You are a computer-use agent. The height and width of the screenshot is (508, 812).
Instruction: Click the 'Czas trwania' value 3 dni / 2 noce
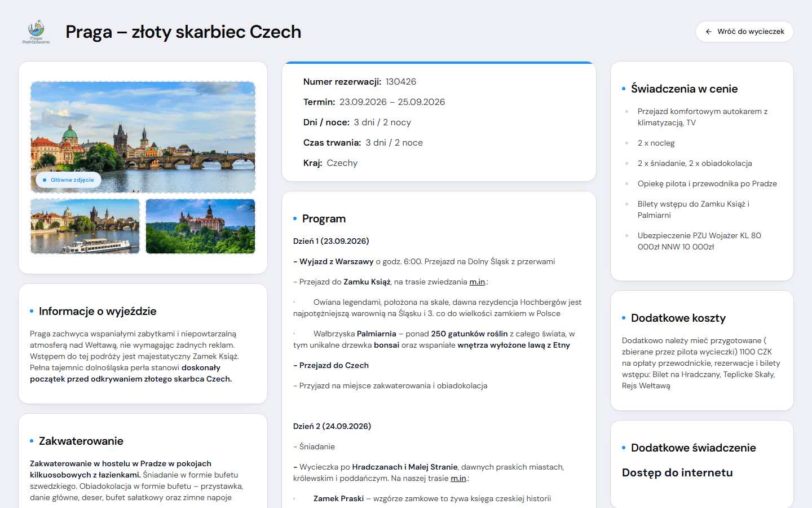pyautogui.click(x=394, y=143)
